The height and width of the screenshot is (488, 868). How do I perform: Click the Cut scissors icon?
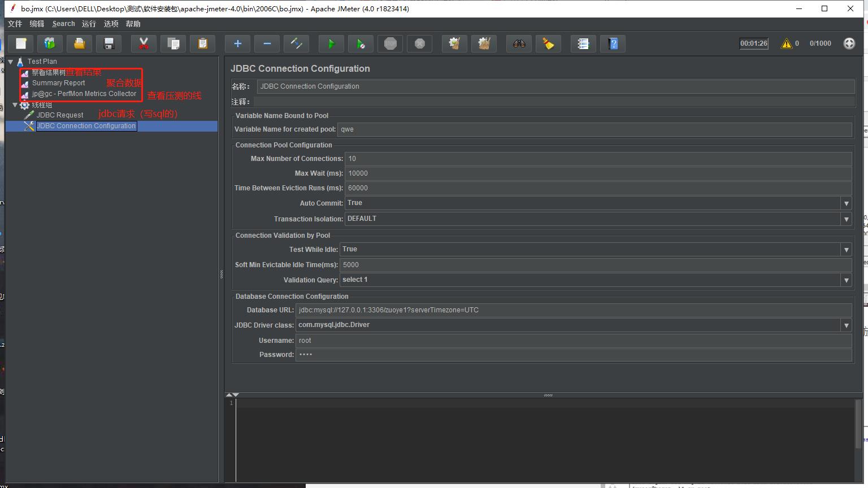pos(144,43)
